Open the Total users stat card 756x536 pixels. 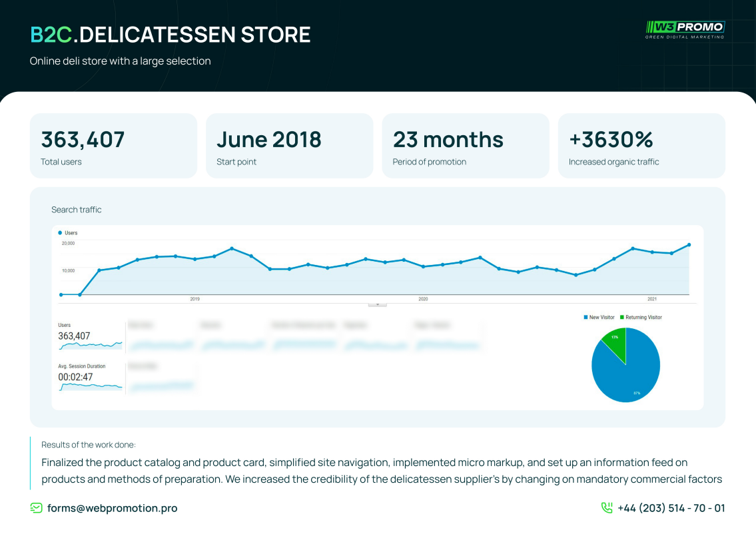(x=113, y=146)
